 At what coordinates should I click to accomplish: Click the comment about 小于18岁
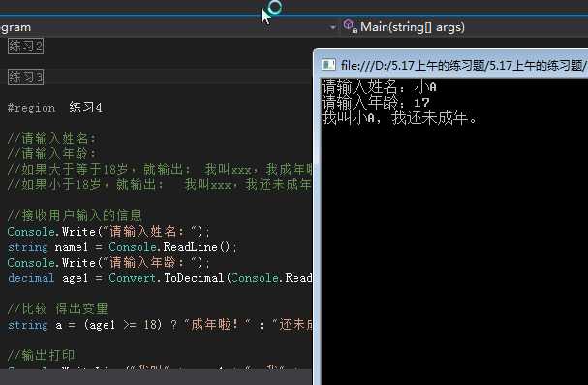tap(160, 184)
